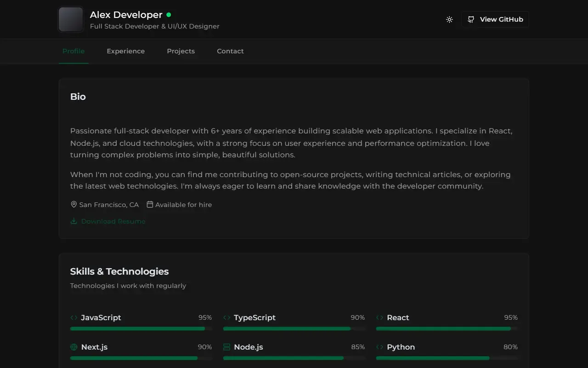The height and width of the screenshot is (368, 588).
Task: Click the Python skill progress bar
Action: click(x=447, y=358)
